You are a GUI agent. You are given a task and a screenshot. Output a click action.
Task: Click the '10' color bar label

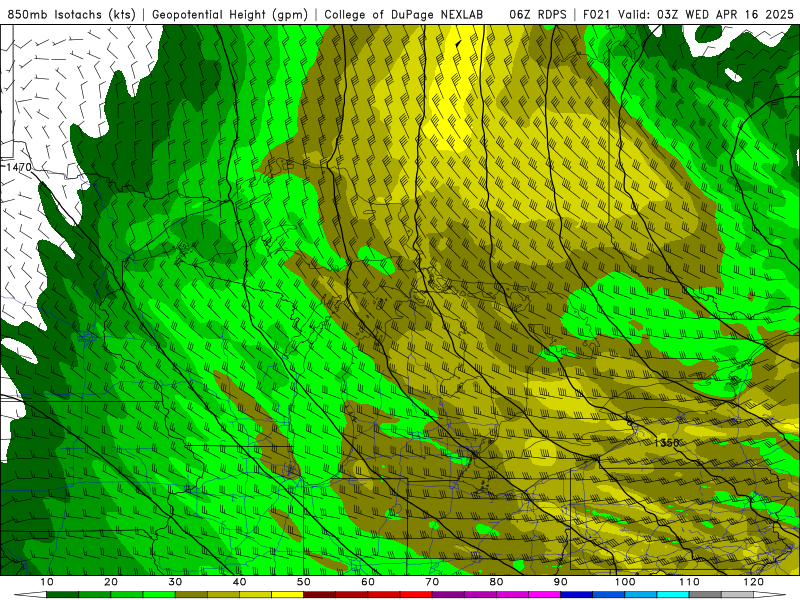(46, 582)
